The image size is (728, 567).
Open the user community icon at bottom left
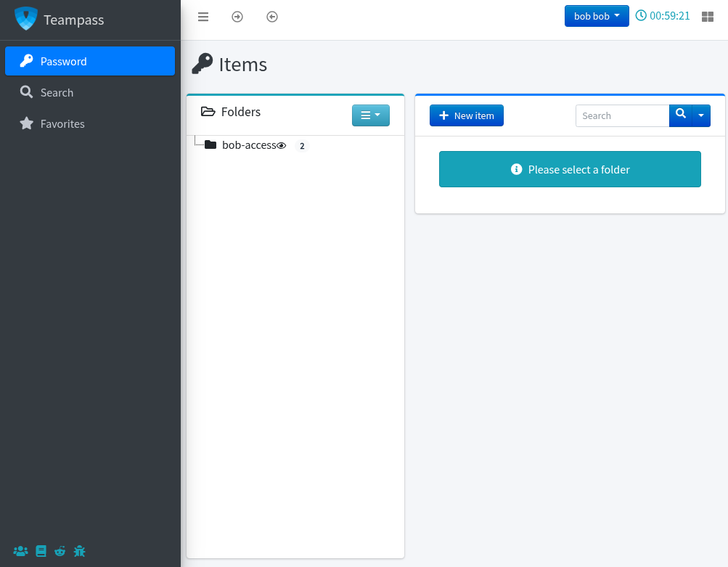point(20,551)
